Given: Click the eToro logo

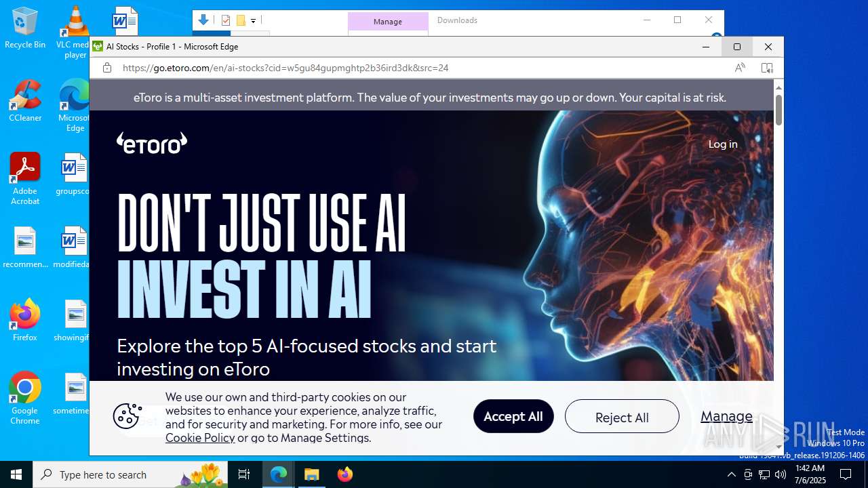Looking at the screenshot, I should click(152, 143).
